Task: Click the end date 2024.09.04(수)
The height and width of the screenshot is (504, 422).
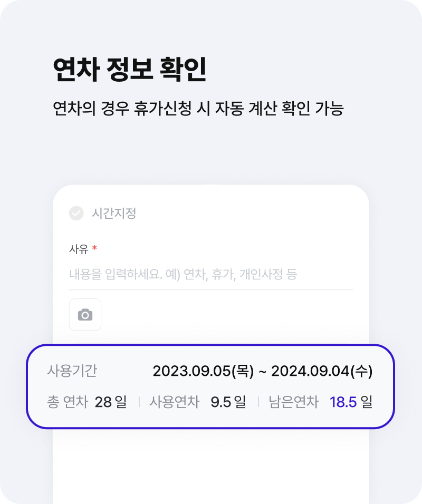Action: click(322, 371)
